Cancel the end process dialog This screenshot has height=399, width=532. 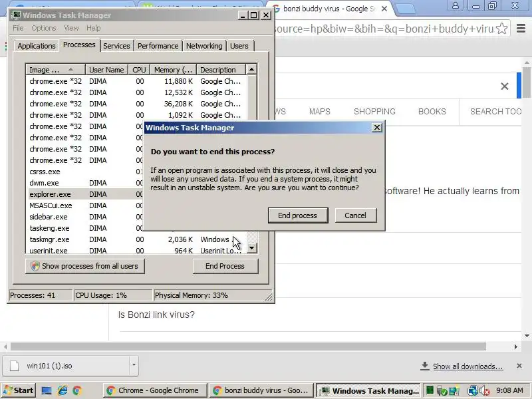[356, 215]
